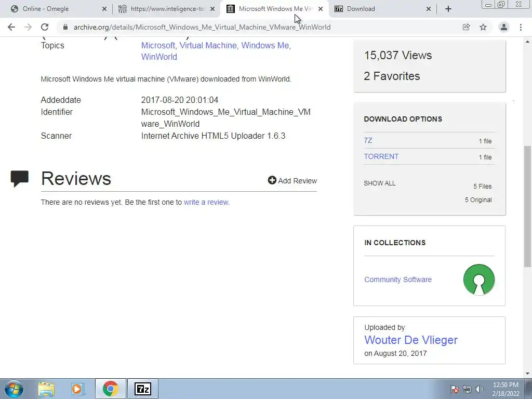The width and height of the screenshot is (532, 399).
Task: Bookmark this page with the star
Action: (483, 27)
